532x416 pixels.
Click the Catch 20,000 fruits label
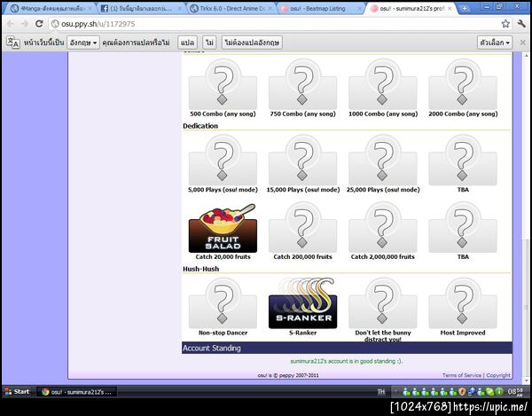point(223,257)
